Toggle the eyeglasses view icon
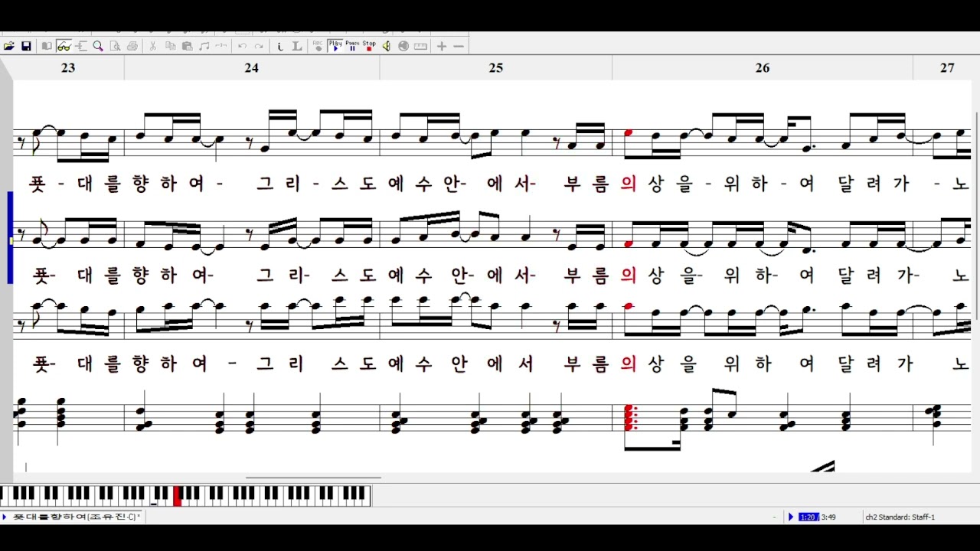The image size is (980, 551). point(64,47)
